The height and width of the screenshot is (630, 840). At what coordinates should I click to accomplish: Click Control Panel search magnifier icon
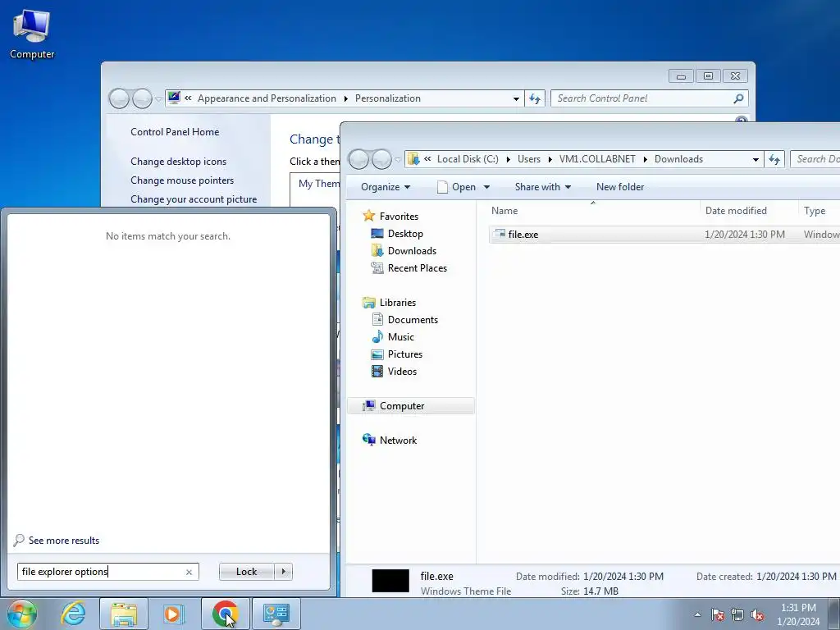click(738, 98)
